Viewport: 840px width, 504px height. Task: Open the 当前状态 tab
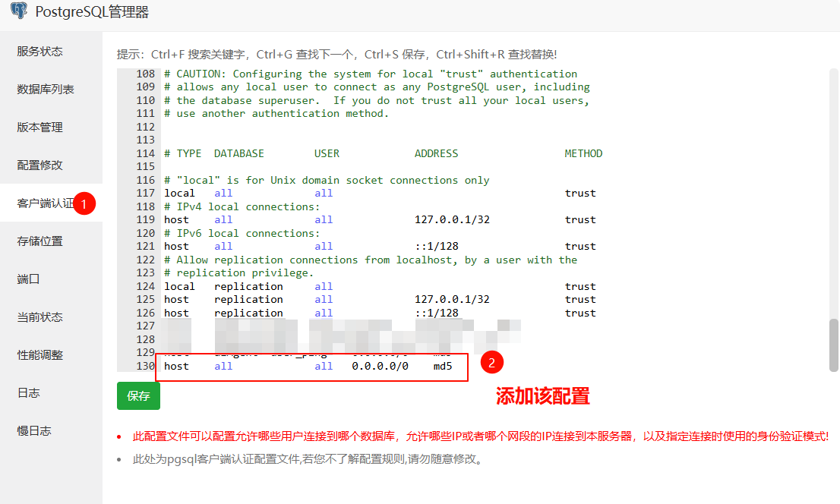pyautogui.click(x=39, y=317)
